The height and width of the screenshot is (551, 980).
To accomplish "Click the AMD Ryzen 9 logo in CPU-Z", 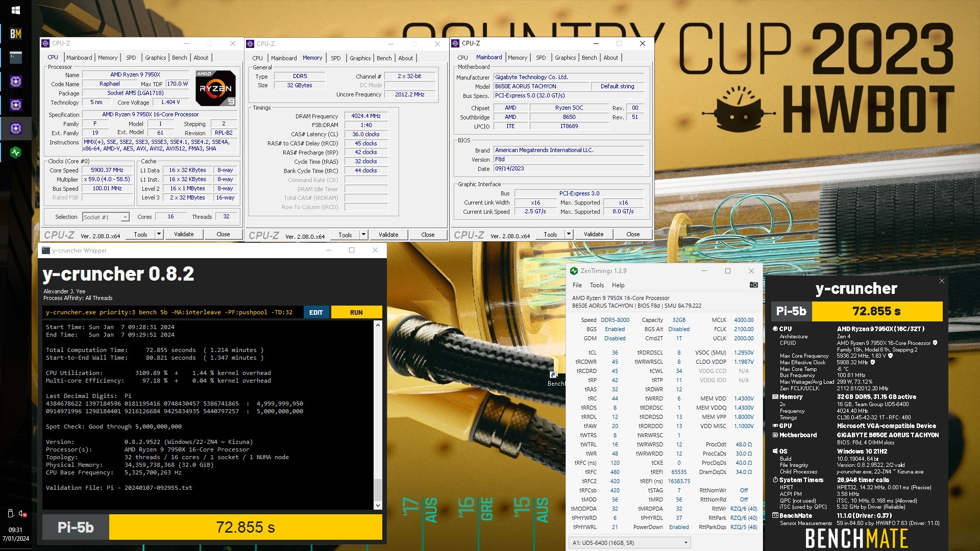I will pyautogui.click(x=216, y=88).
